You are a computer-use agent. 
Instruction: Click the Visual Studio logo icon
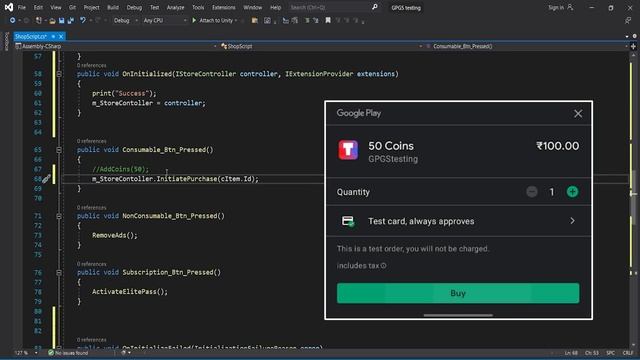click(x=9, y=7)
